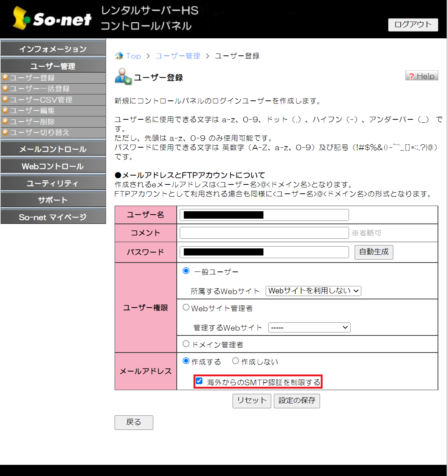This screenshot has height=476, width=448.
Task: Click orange bullet icon beside ユーザー一括登録
Action: coord(5,89)
